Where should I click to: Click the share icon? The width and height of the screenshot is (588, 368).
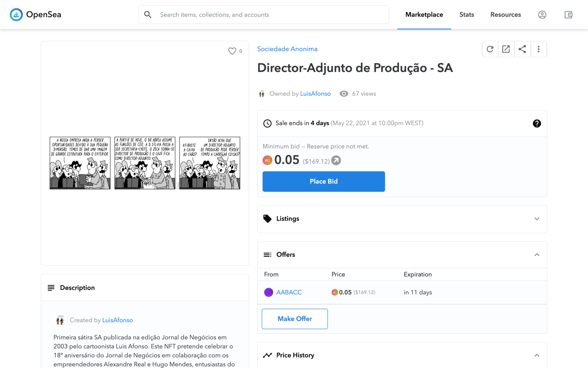pos(522,49)
